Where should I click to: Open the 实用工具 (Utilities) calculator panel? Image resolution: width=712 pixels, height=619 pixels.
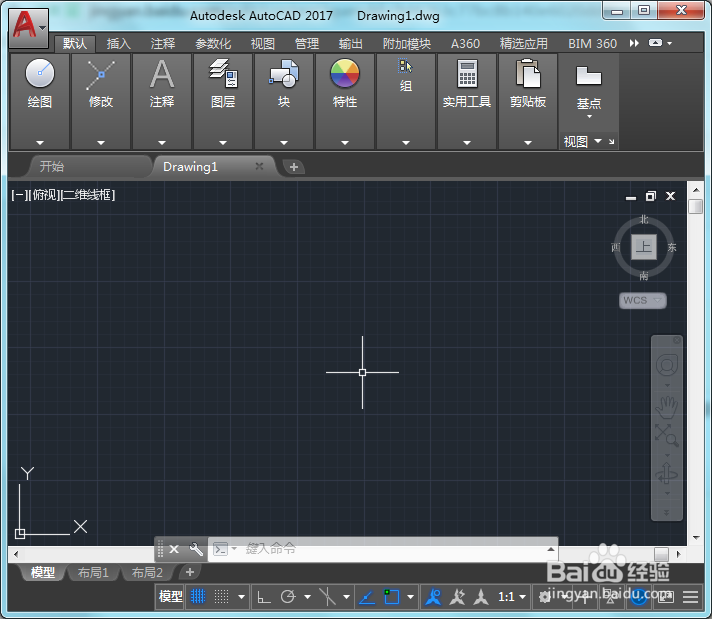tap(467, 84)
